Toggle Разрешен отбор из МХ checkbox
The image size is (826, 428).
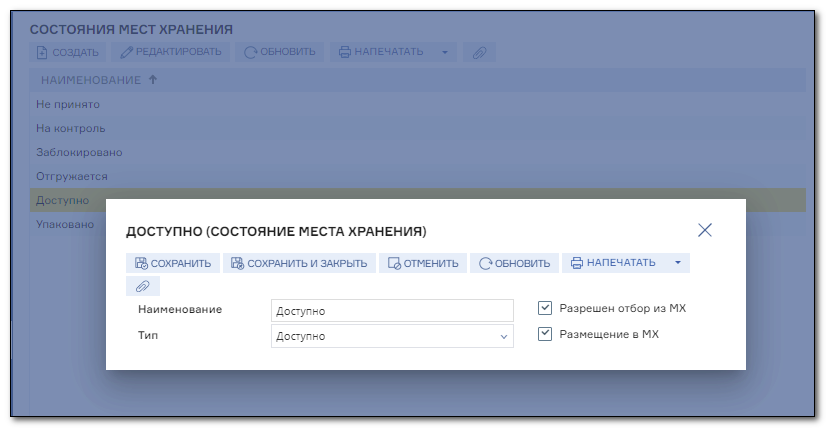tap(545, 308)
